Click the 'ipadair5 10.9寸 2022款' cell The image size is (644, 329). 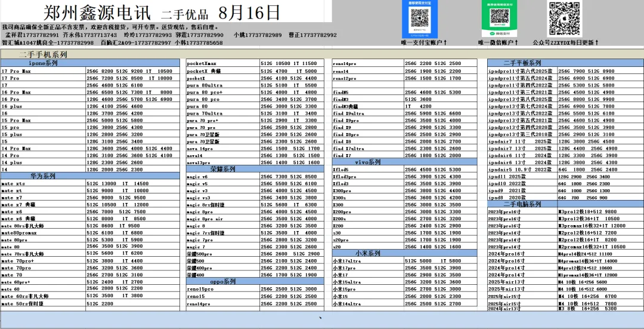click(x=522, y=170)
